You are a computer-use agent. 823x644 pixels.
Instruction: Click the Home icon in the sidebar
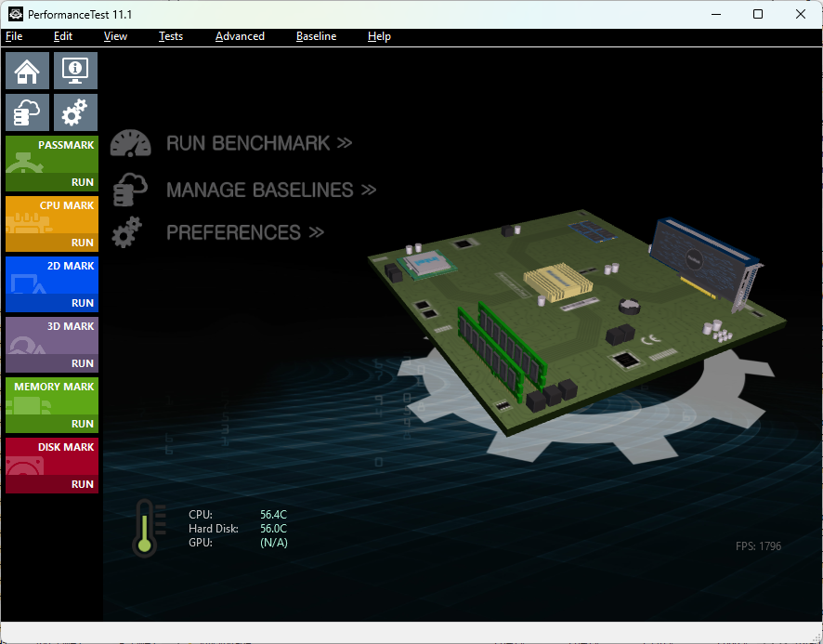click(x=28, y=71)
